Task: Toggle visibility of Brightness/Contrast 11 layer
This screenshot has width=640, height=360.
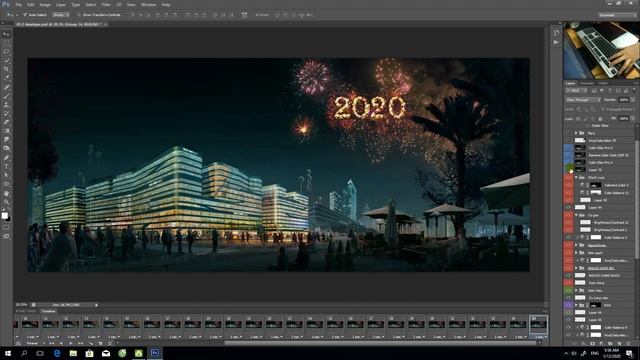Action: (x=568, y=222)
